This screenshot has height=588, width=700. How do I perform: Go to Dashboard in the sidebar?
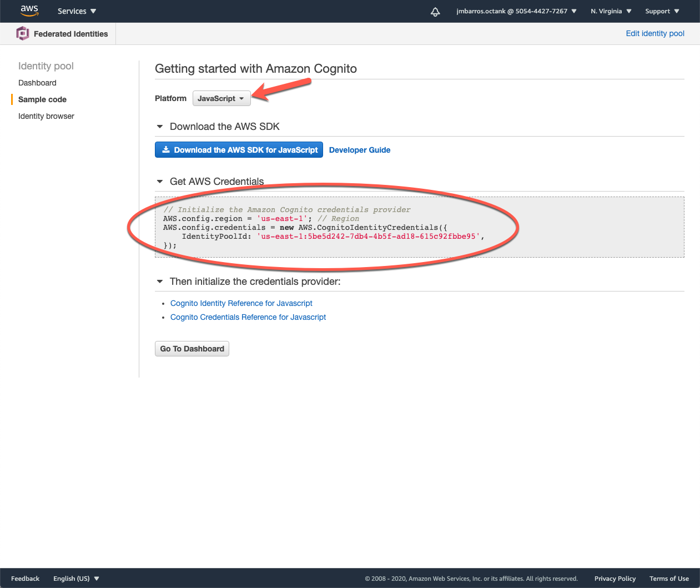tap(37, 83)
